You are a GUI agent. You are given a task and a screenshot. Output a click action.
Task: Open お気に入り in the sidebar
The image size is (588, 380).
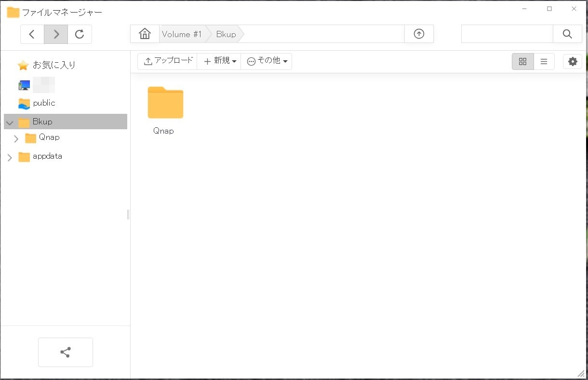tap(53, 65)
